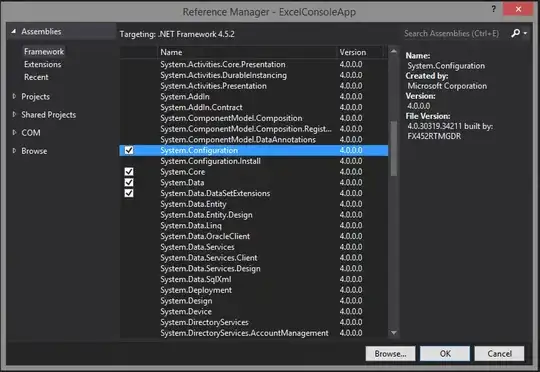Click the search magnifier icon

tap(516, 33)
